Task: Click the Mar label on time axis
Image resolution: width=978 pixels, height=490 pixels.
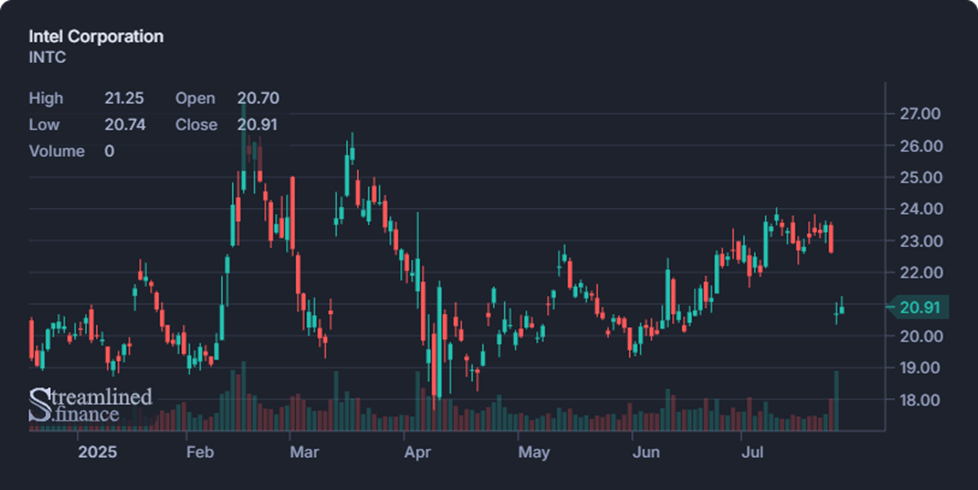Action: 304,452
